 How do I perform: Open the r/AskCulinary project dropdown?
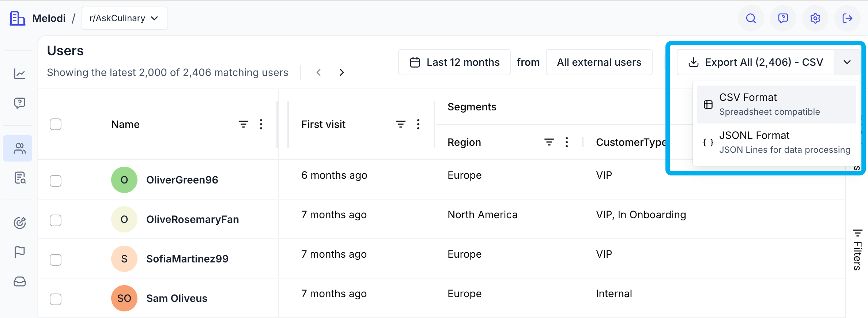pyautogui.click(x=124, y=18)
